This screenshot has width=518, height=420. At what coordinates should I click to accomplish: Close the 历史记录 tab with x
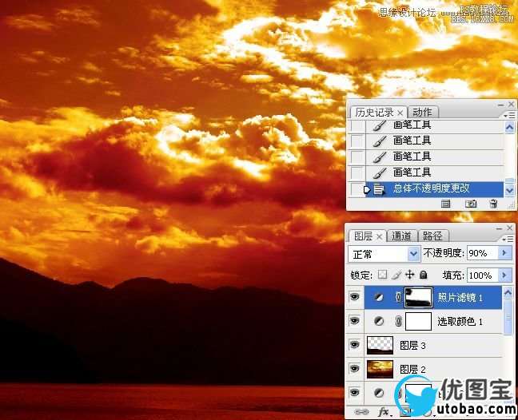tap(400, 113)
